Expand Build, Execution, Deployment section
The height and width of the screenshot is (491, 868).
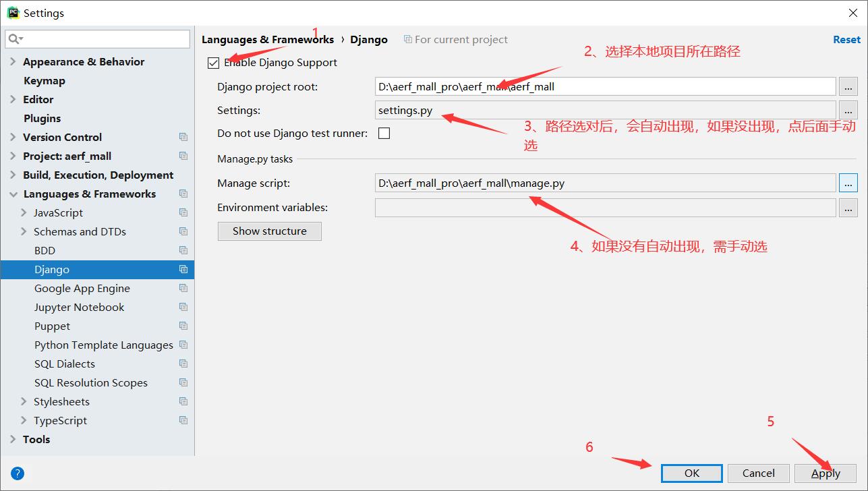13,175
